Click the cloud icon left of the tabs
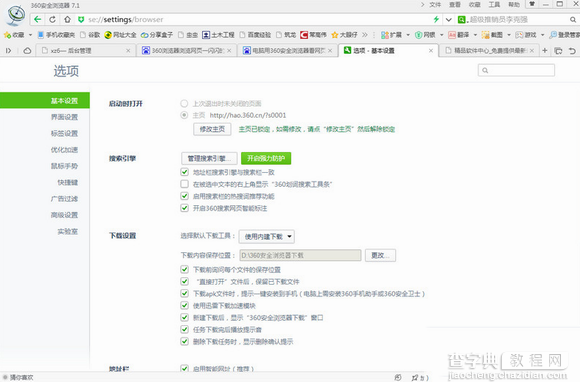This screenshot has width=580, height=382. (x=27, y=51)
